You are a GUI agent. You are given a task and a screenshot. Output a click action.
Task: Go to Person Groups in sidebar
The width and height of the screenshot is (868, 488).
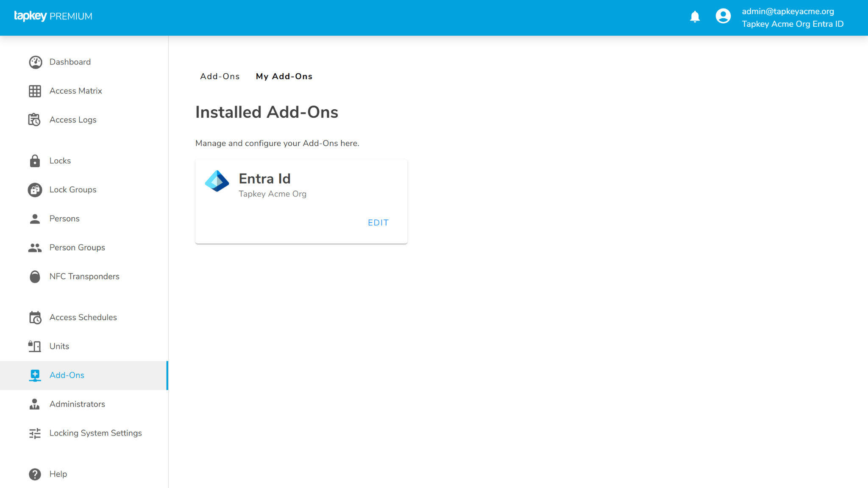77,247
